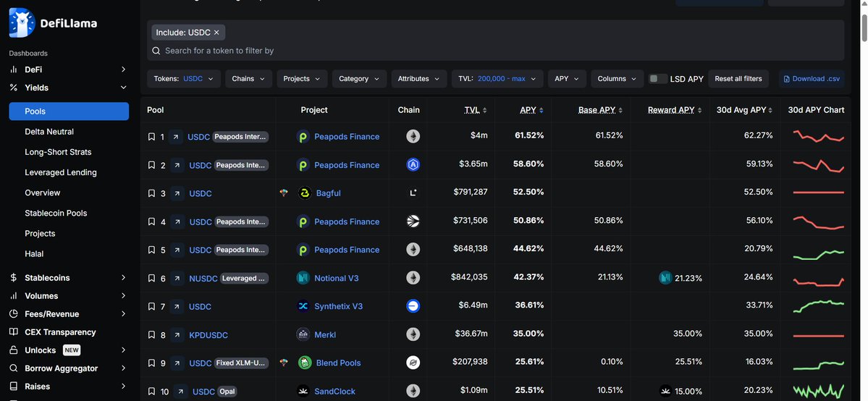Click the Synthetix V3 project logo
868x401 pixels.
(303, 306)
